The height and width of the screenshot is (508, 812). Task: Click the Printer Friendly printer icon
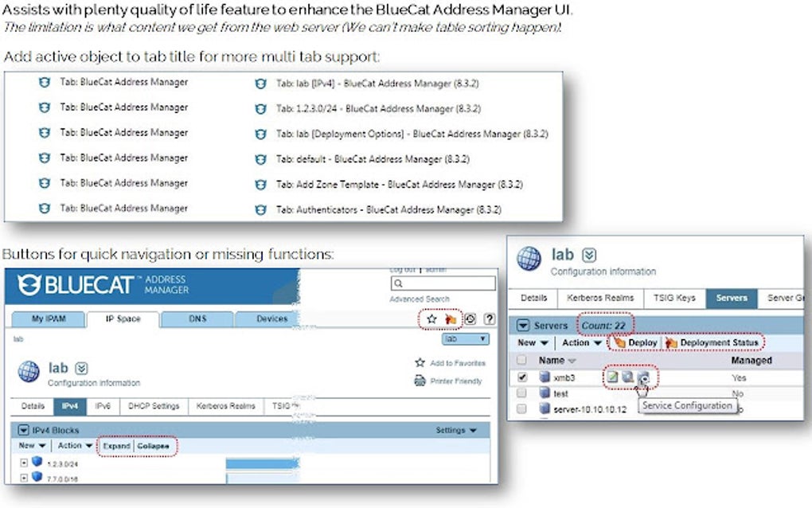click(x=420, y=381)
